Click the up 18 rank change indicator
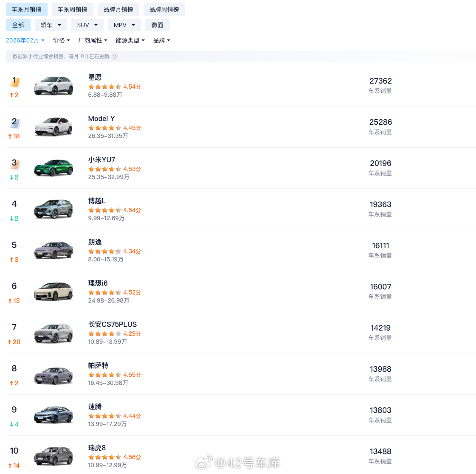 [14, 136]
